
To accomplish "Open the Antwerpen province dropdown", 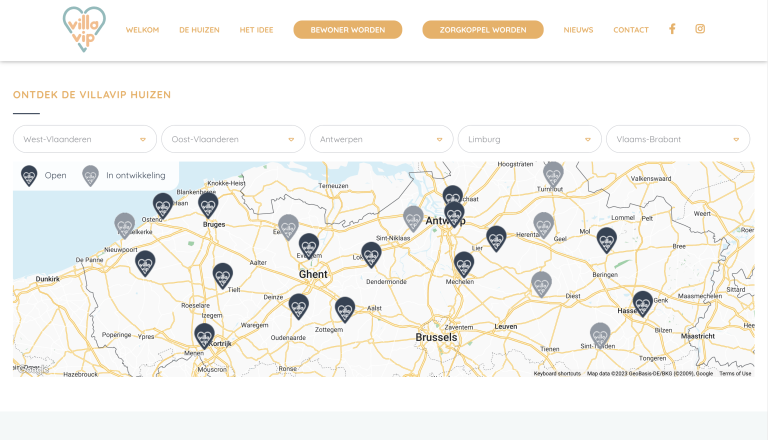I will (x=382, y=139).
